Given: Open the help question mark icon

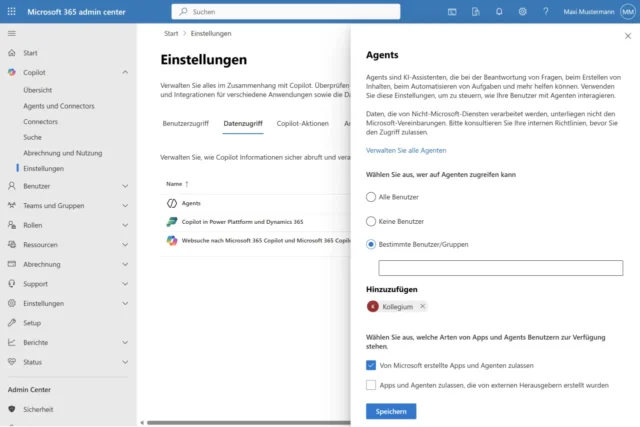Looking at the screenshot, I should coord(546,12).
